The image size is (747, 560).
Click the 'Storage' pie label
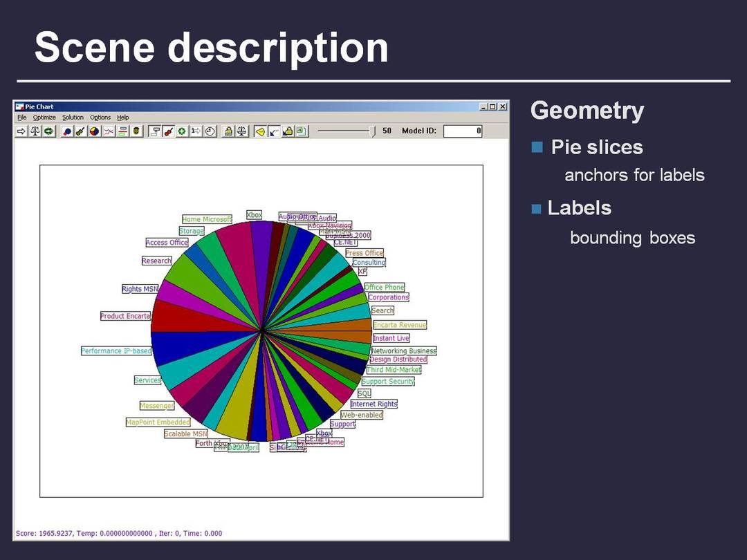(x=192, y=231)
